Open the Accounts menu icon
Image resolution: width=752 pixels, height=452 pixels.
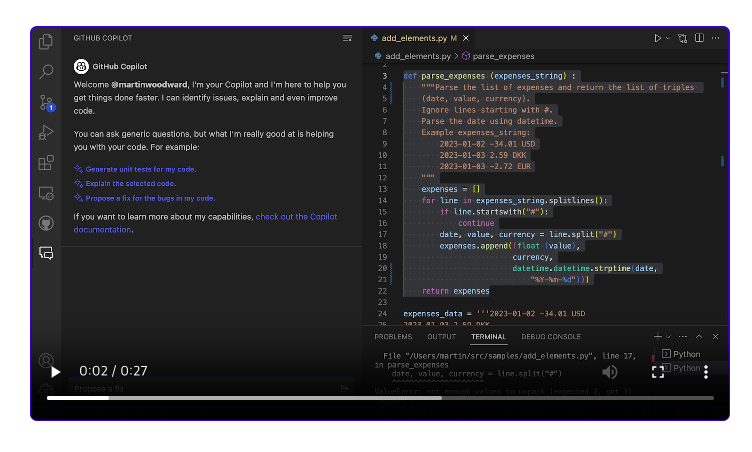point(46,360)
